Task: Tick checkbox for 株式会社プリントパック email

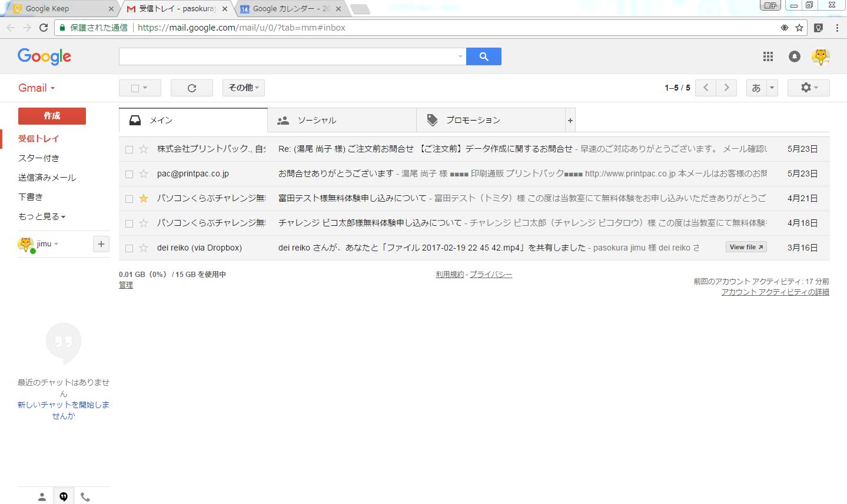Action: (x=129, y=149)
